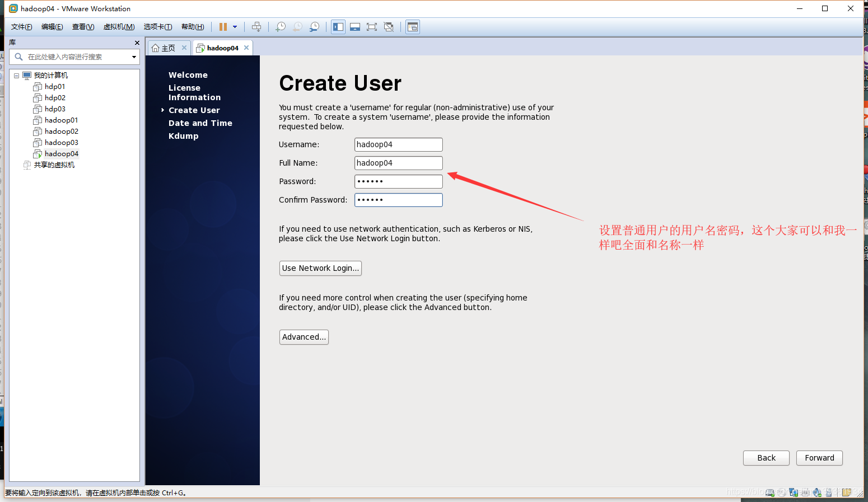
Task: Click the Unity mode toolbar icon
Action: 389,27
